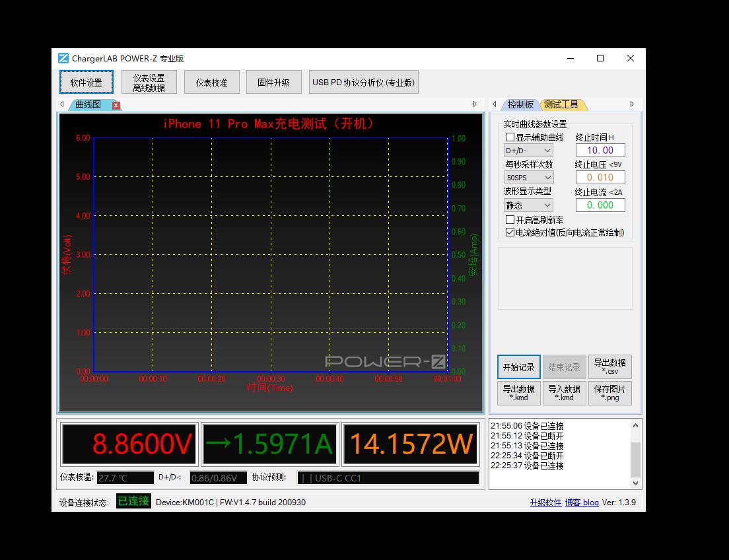Enable 显示辅助曲线 checkbox
729x560 pixels.
[510, 137]
